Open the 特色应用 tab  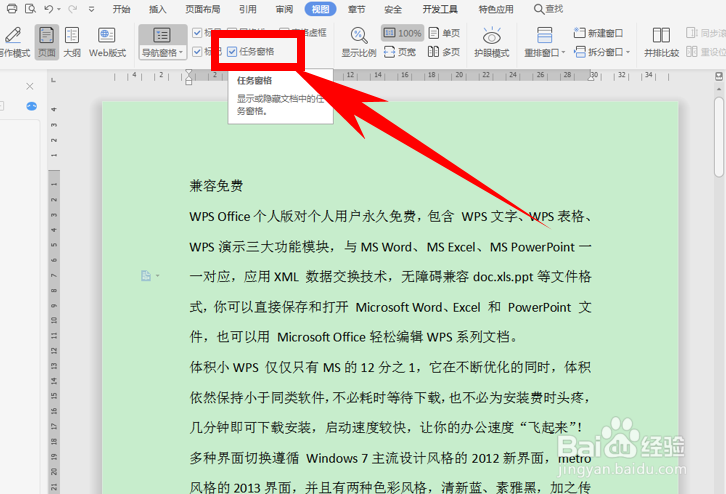tap(496, 9)
